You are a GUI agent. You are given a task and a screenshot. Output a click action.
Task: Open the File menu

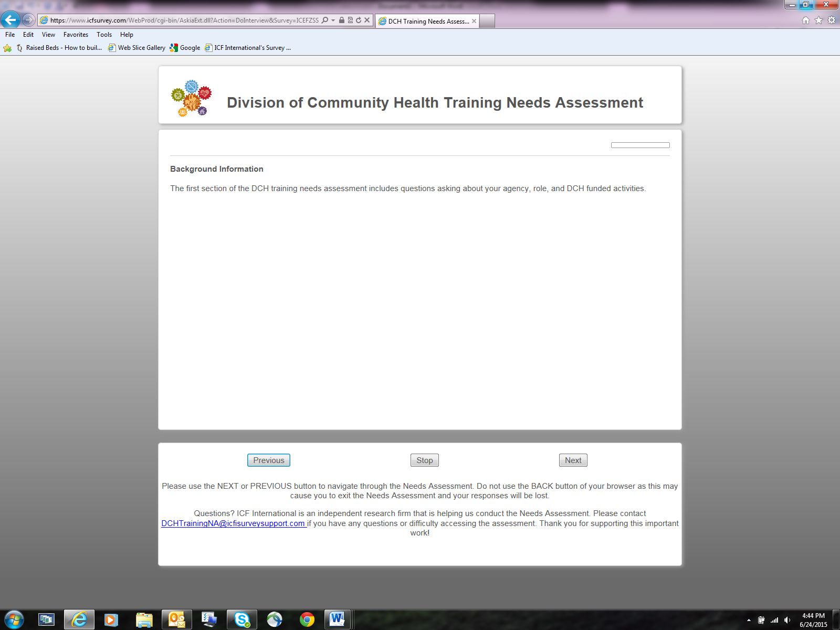[x=10, y=35]
